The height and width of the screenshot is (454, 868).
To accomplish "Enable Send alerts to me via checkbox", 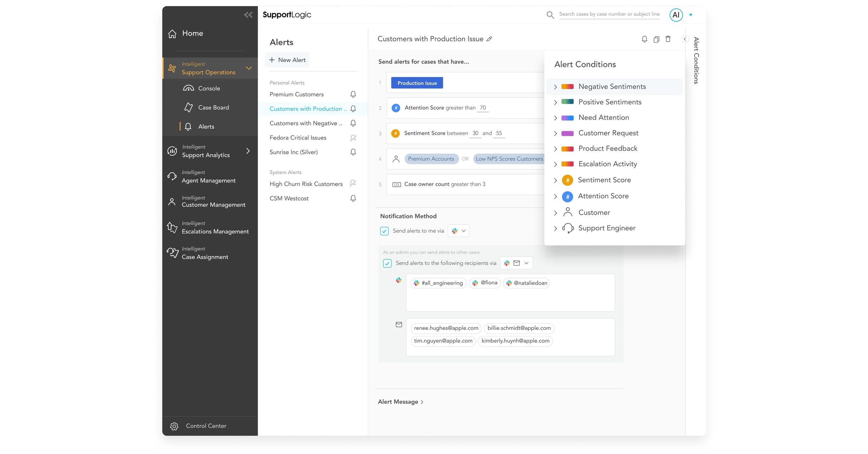I will pos(385,231).
